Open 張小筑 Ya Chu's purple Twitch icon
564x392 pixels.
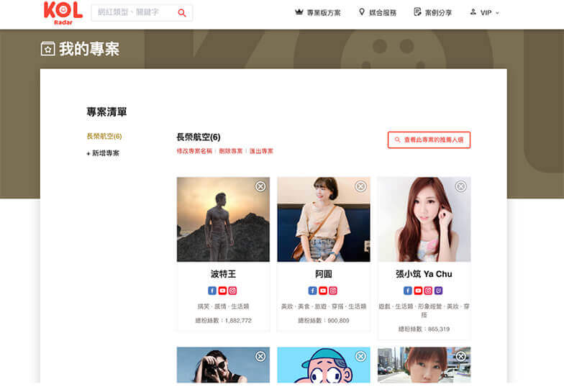[438, 291]
